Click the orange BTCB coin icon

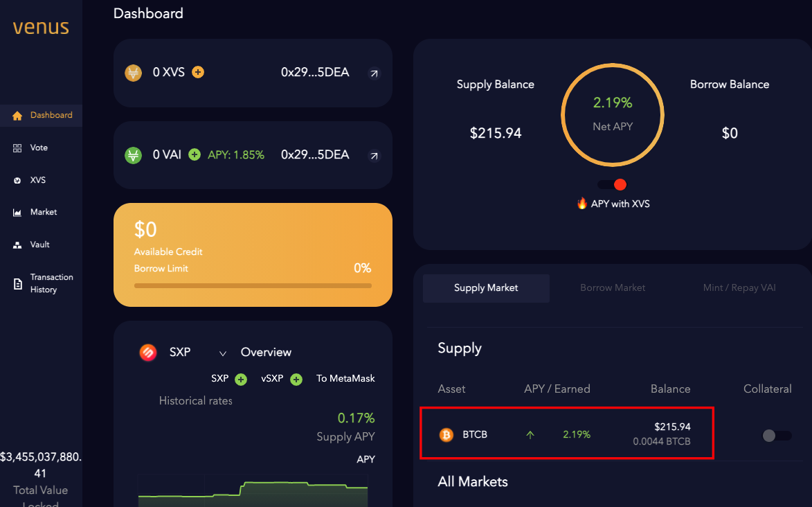click(446, 435)
